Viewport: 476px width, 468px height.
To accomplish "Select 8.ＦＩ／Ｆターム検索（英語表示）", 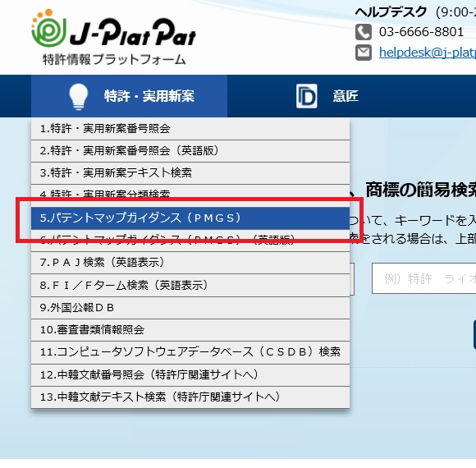I will point(190,286).
